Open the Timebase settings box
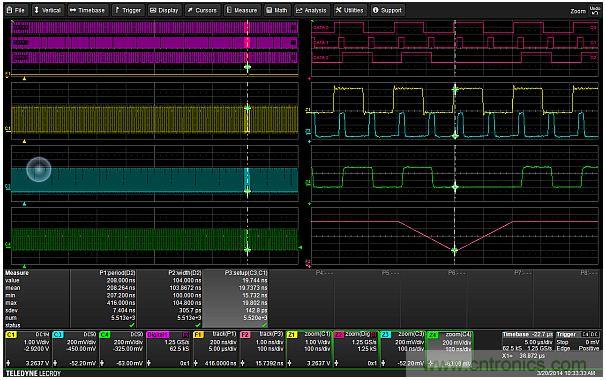The image size is (606, 380). (x=528, y=346)
